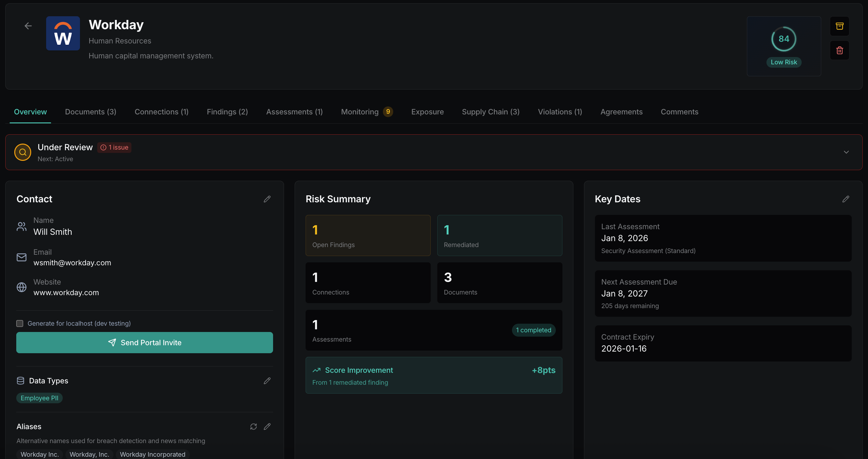Click the Last Assessment date card
Screen dimensions: 868x459
pos(723,238)
